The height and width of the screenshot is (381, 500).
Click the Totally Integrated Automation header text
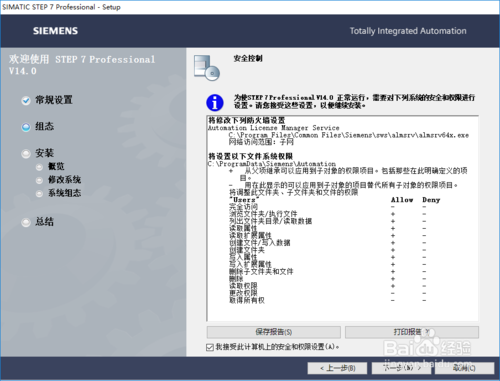(x=408, y=31)
